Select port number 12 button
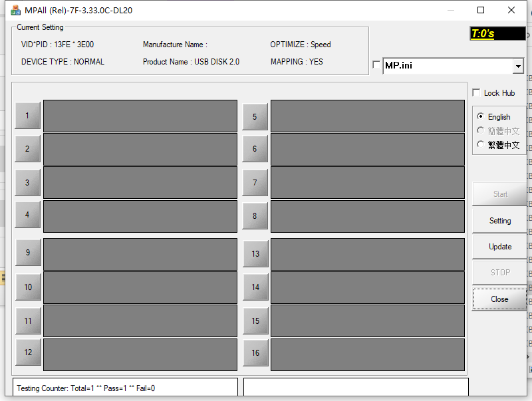 coord(28,352)
